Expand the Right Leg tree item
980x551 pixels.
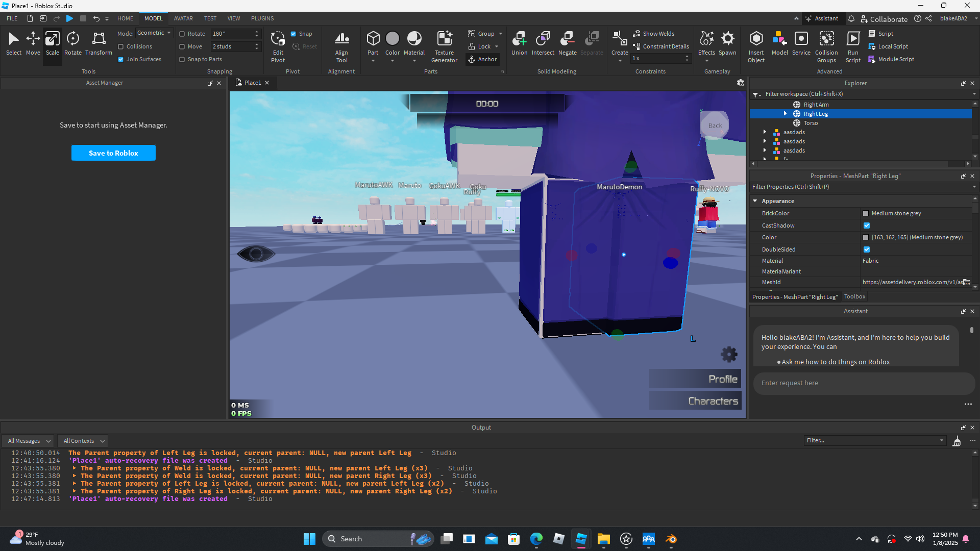pos(785,114)
